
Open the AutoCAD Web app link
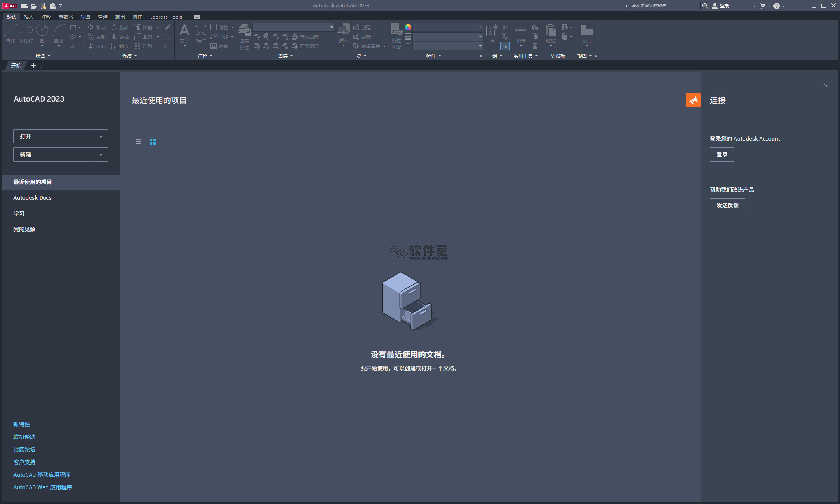pos(43,487)
